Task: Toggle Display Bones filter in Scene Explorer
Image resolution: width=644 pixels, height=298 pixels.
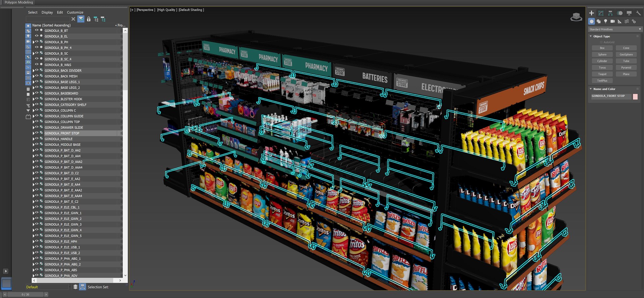Action: coord(28,67)
